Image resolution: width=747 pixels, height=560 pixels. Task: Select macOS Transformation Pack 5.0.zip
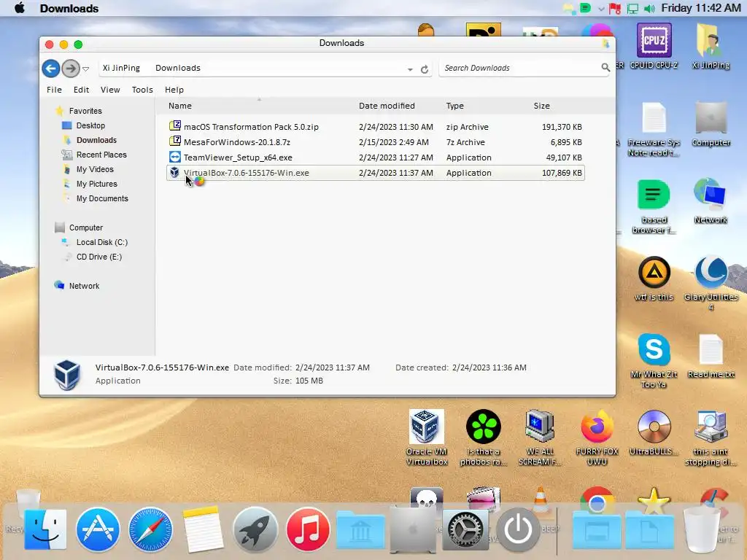(376, 127)
